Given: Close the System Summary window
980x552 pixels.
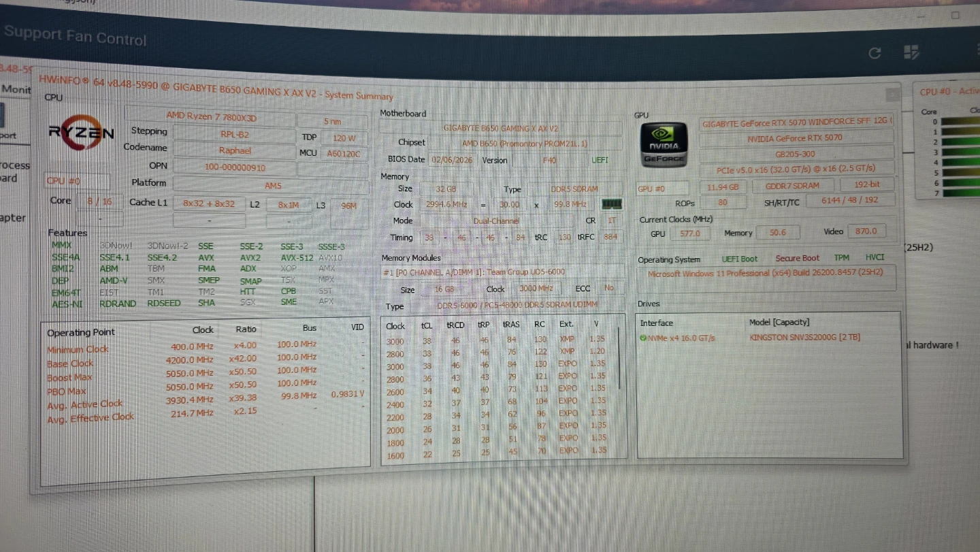Looking at the screenshot, I should (891, 96).
